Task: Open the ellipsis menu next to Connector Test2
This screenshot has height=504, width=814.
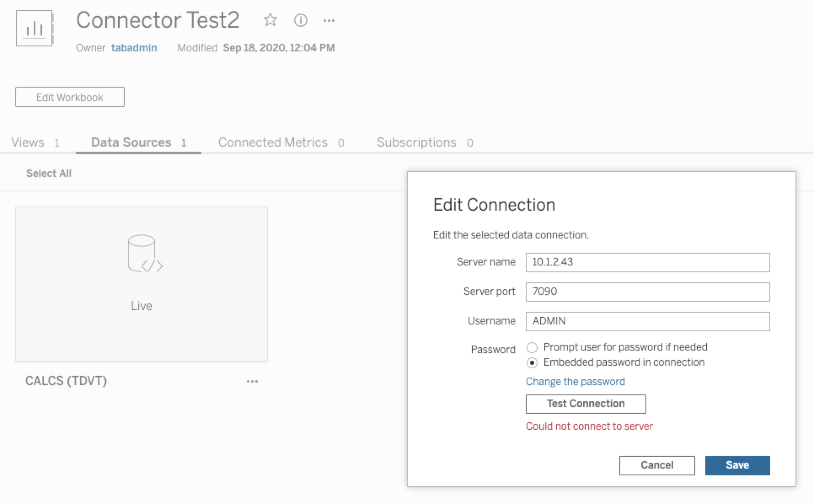Action: click(x=329, y=20)
